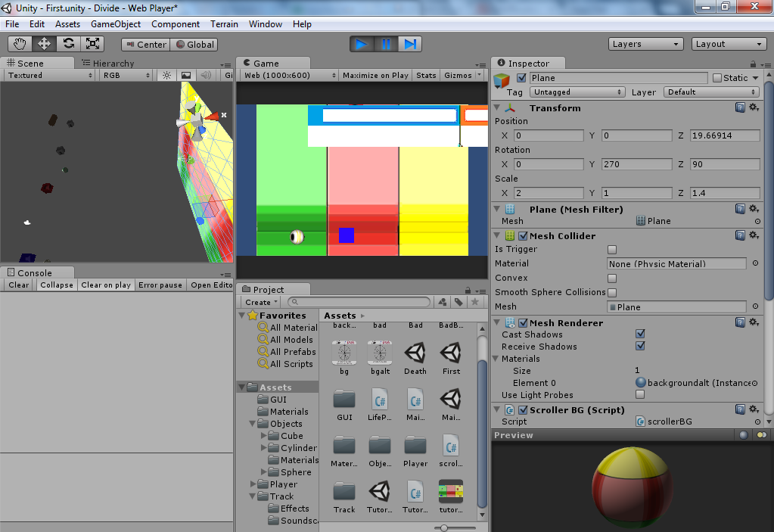Select the scrollerBG C# script asset
Image resolution: width=774 pixels, height=532 pixels.
tap(451, 450)
